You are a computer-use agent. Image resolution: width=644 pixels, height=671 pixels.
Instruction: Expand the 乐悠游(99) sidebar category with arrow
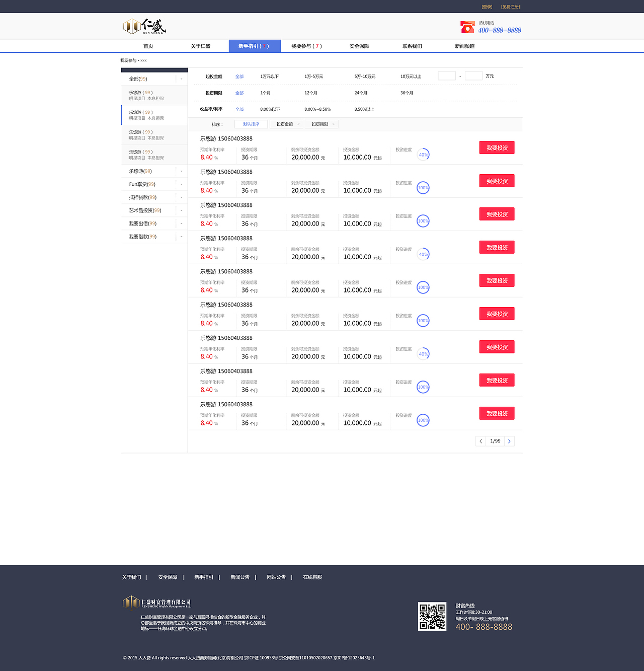182,171
